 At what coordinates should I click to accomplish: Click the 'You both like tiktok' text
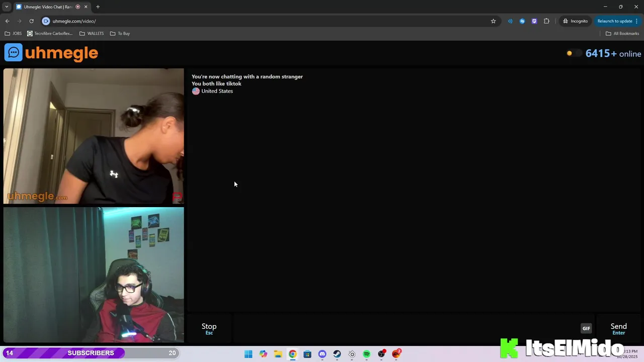click(x=216, y=83)
